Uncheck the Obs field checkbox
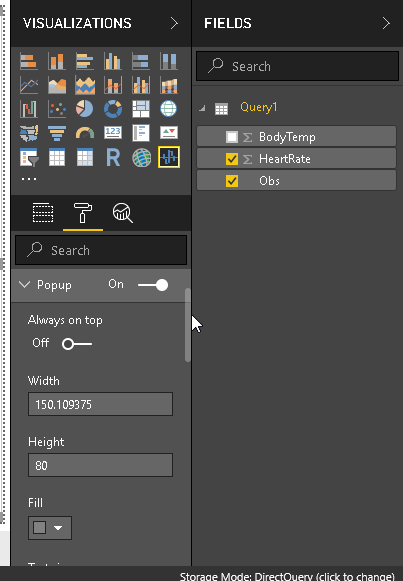Screen dimensions: 403x581 point(232,181)
